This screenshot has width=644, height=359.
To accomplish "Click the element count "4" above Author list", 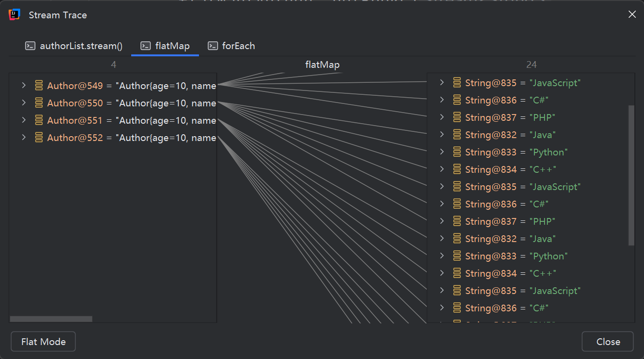I will (113, 64).
